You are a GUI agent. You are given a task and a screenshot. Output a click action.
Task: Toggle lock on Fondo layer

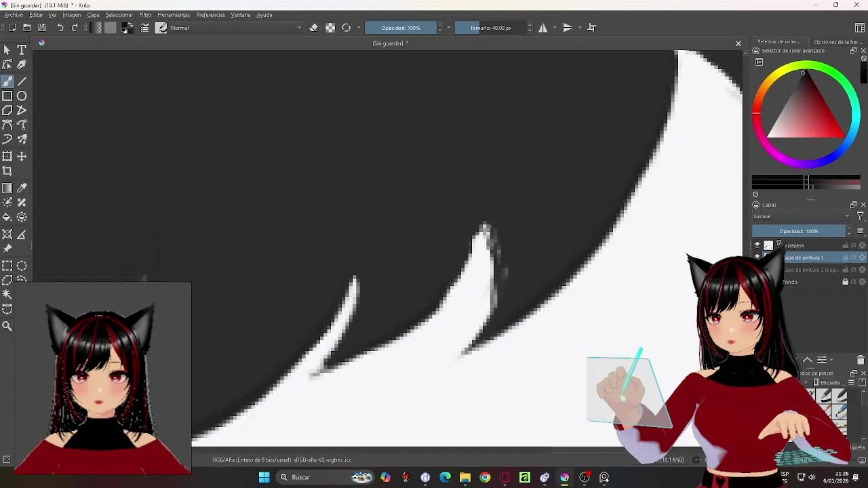click(x=845, y=282)
